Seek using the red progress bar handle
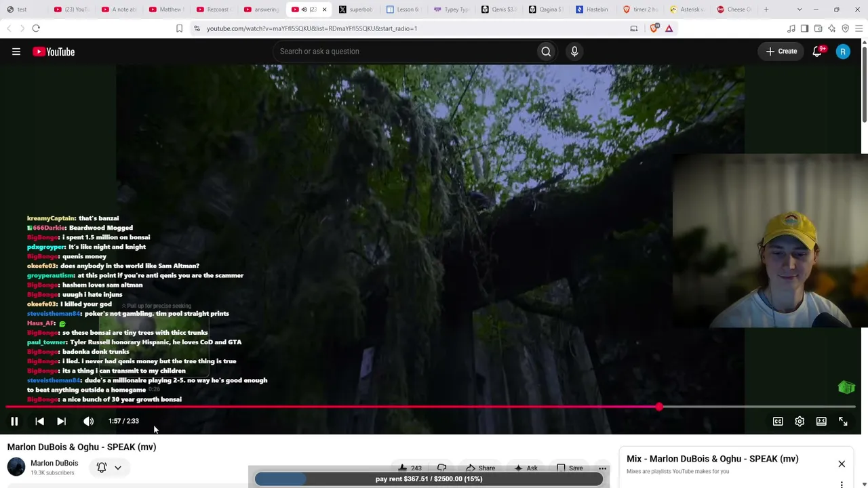Screen dimensions: 868x488 [x=659, y=407]
